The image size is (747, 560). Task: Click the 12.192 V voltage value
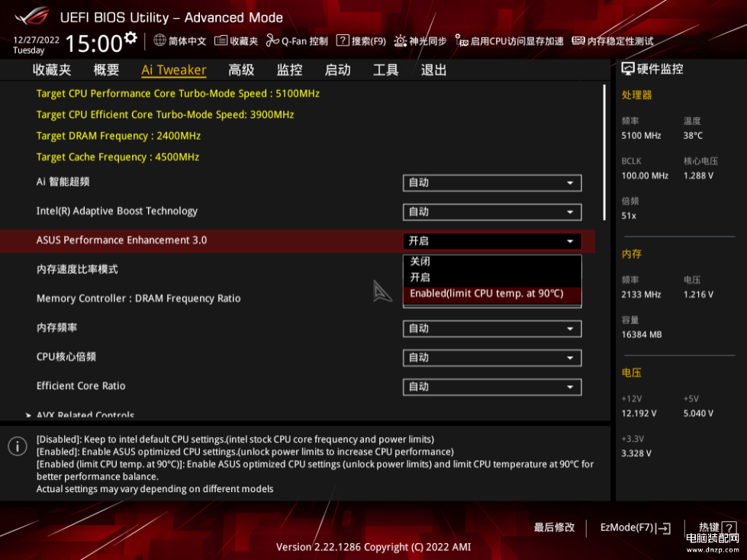[639, 414]
